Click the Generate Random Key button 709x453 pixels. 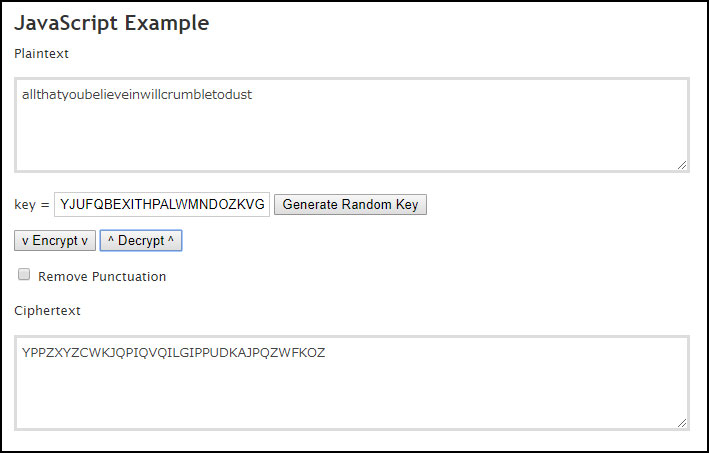coord(350,205)
